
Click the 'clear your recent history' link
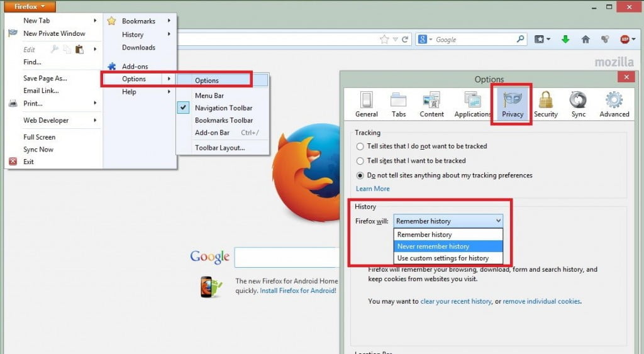(x=456, y=301)
